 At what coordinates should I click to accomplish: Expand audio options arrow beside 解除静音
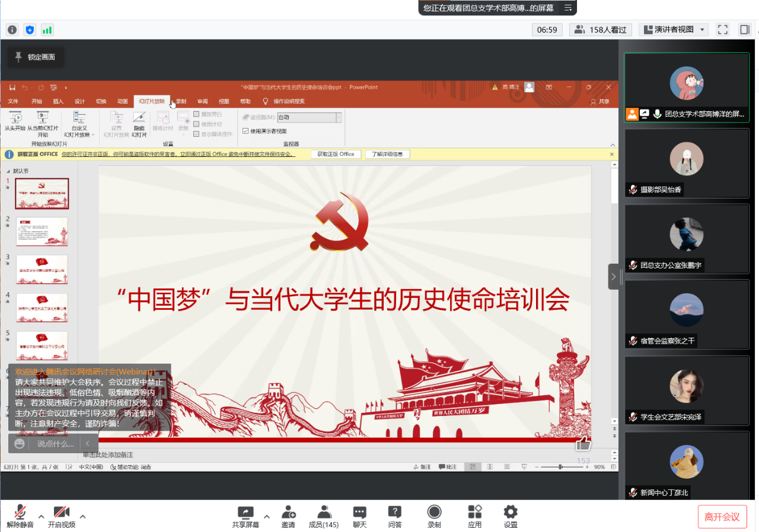(41, 515)
